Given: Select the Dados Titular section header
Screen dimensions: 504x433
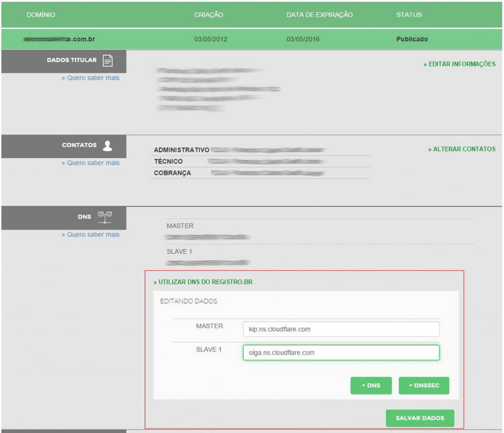Looking at the screenshot, I should [x=63, y=61].
